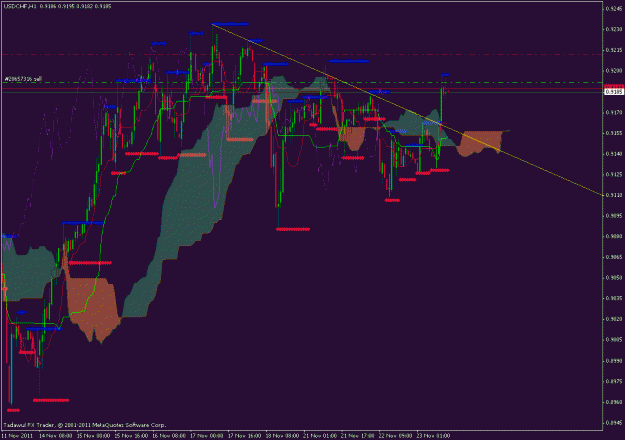Click the '17 Nov 00:00' time label
Image resolution: width=625 pixels, height=440 pixels.
(207, 436)
